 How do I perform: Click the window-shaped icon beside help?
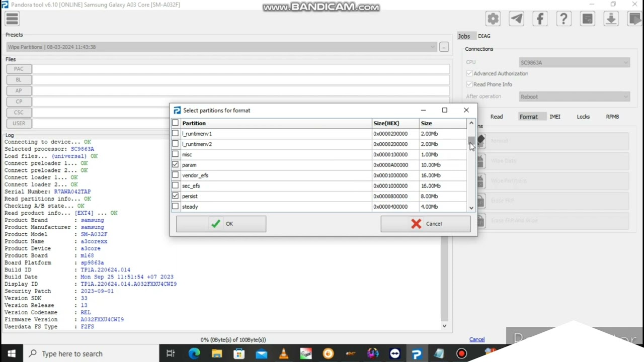click(587, 19)
